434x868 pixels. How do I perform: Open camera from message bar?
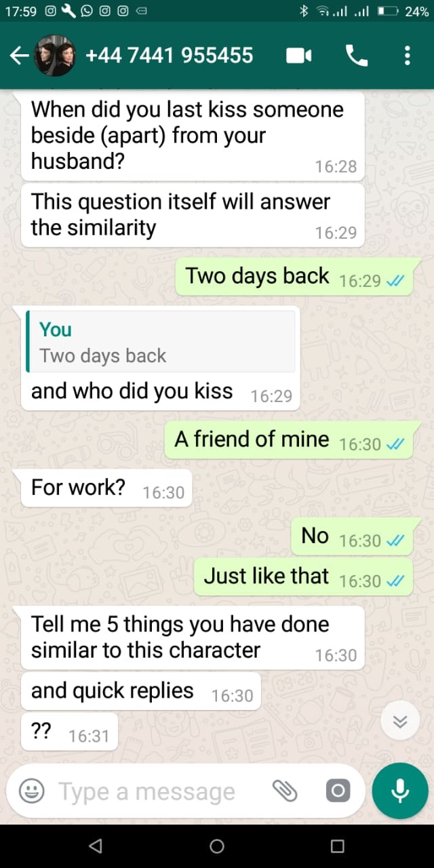point(337,791)
